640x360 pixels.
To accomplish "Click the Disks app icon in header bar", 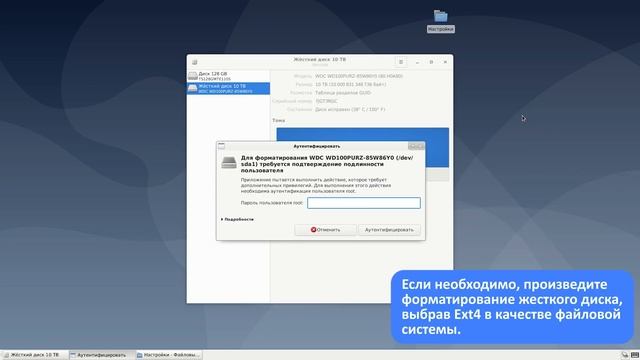I will (x=195, y=62).
